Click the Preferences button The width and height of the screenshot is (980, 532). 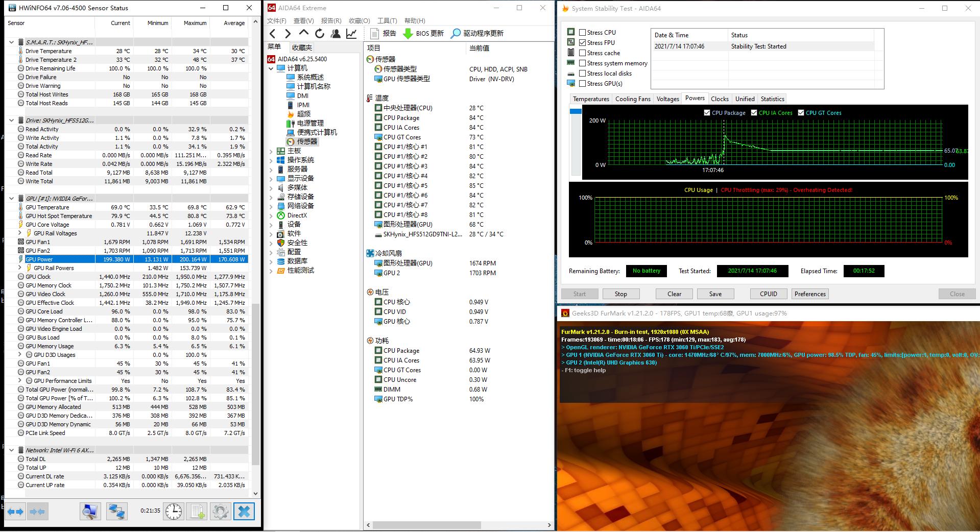coord(809,294)
